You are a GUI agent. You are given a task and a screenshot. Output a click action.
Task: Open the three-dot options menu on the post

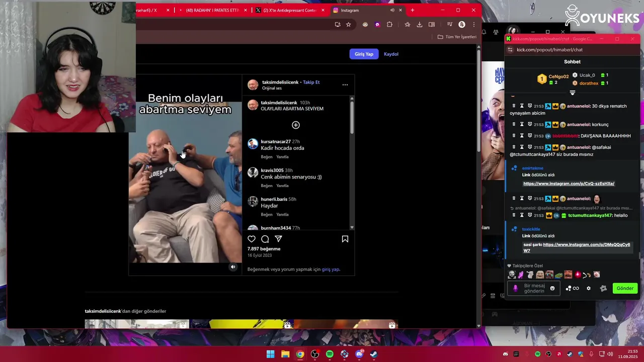tap(345, 85)
